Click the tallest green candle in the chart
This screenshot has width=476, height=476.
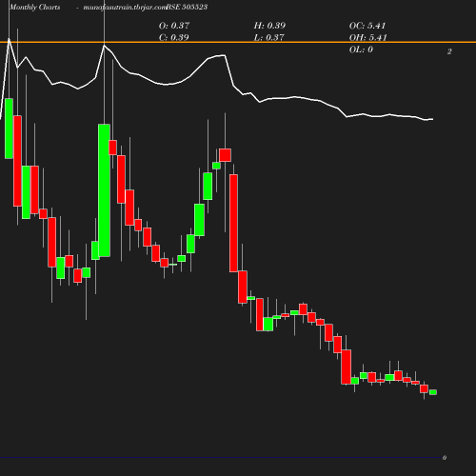104,190
